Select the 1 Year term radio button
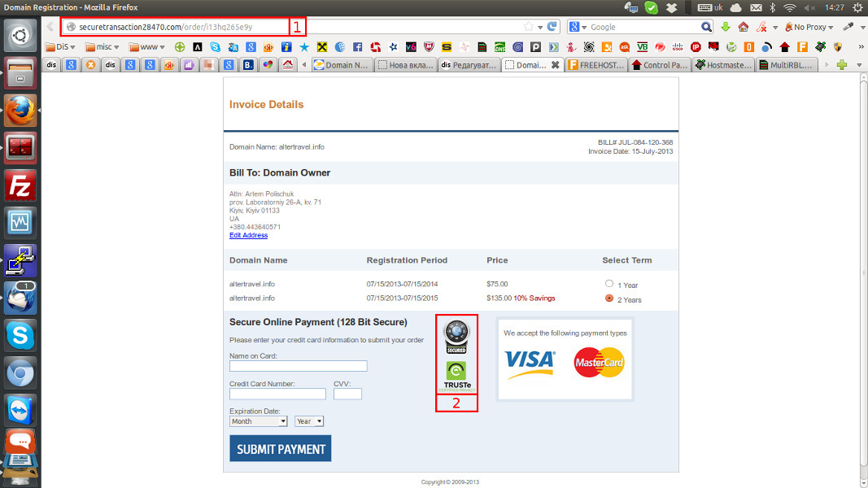Viewport: 868px width, 488px height. click(609, 284)
